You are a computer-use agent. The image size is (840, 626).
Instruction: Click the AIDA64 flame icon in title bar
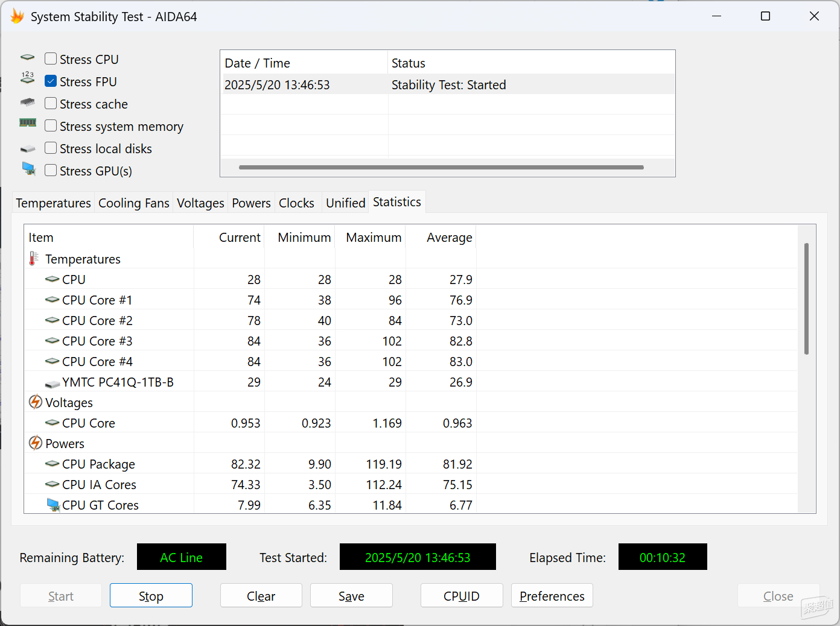coord(17,16)
